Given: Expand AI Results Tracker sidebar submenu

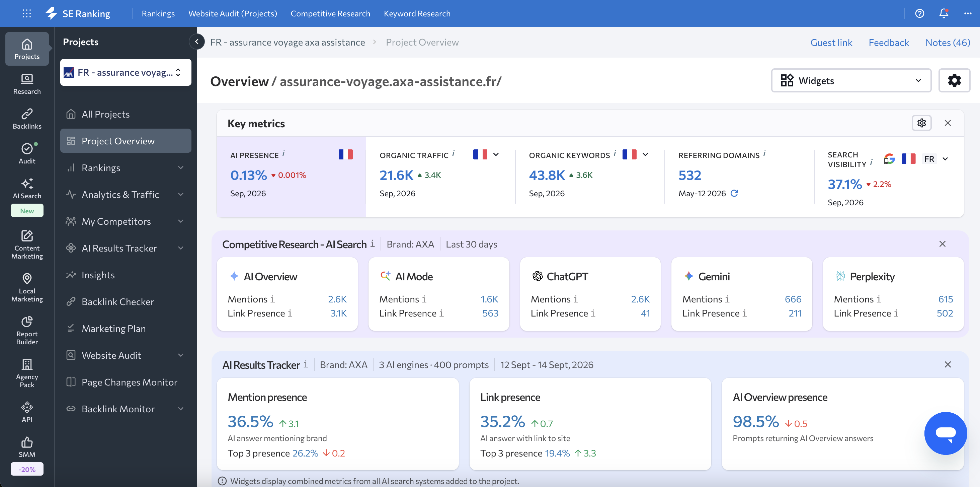Looking at the screenshot, I should click(181, 248).
